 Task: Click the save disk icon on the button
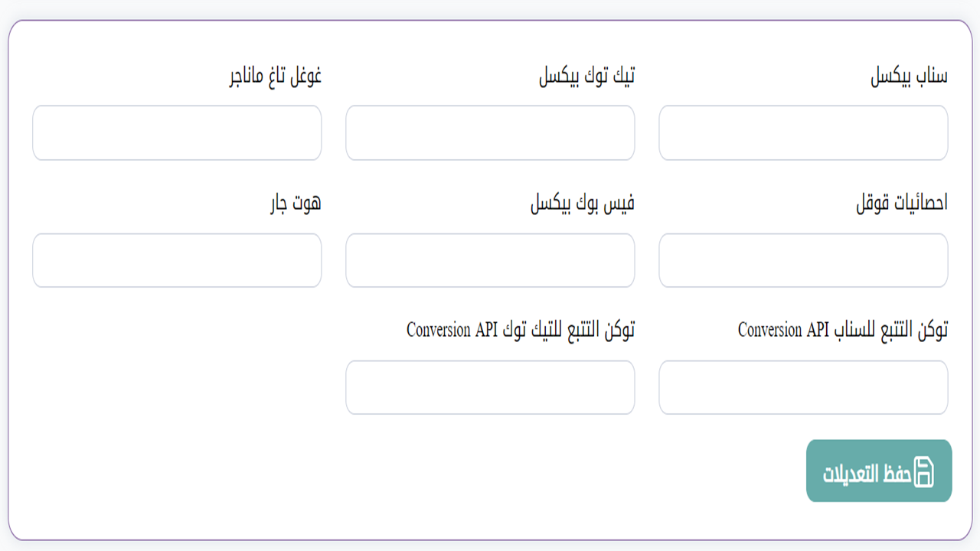click(925, 471)
